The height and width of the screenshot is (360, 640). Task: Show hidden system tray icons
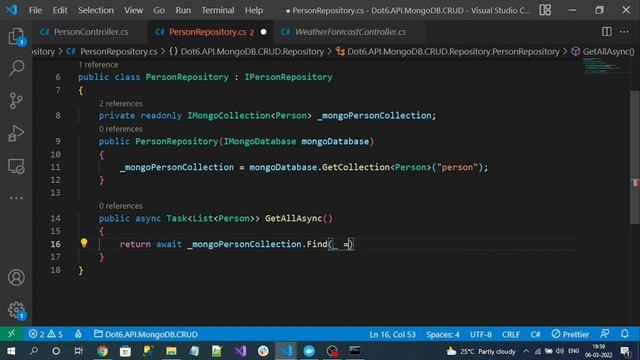526,351
